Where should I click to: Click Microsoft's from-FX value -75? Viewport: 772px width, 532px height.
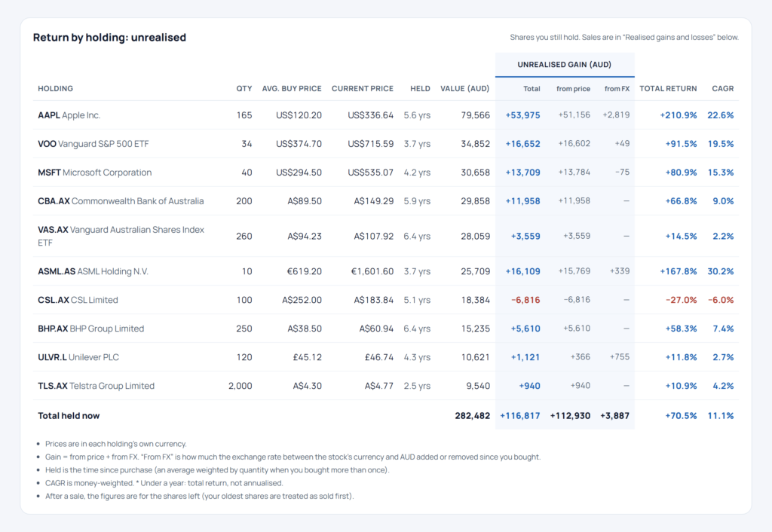[622, 172]
